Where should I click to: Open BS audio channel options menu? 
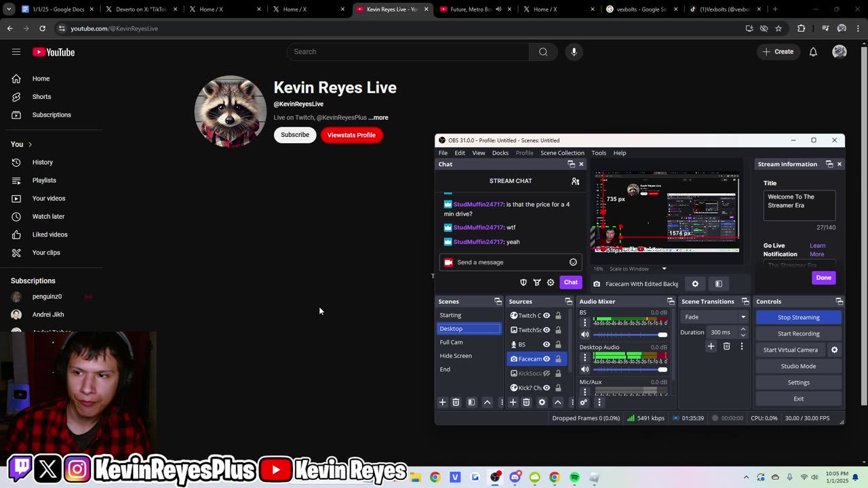pos(585,323)
